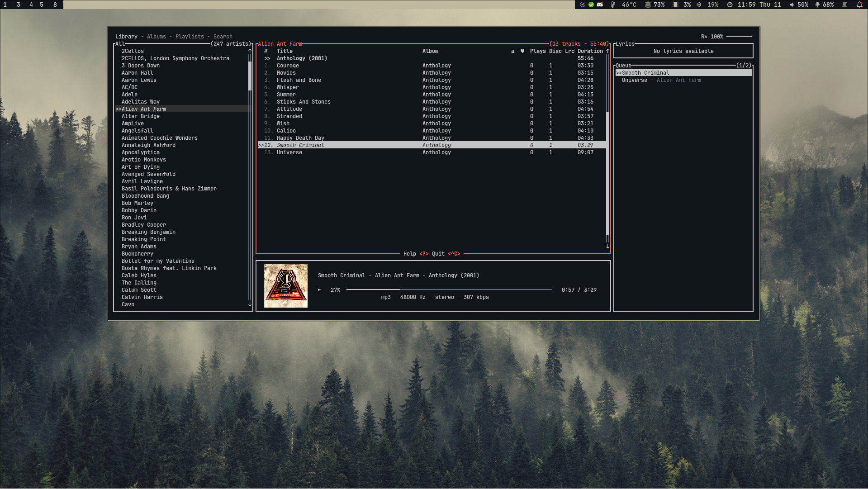Image resolution: width=868 pixels, height=489 pixels.
Task: Click the green checkmark tray icon
Action: click(x=591, y=5)
